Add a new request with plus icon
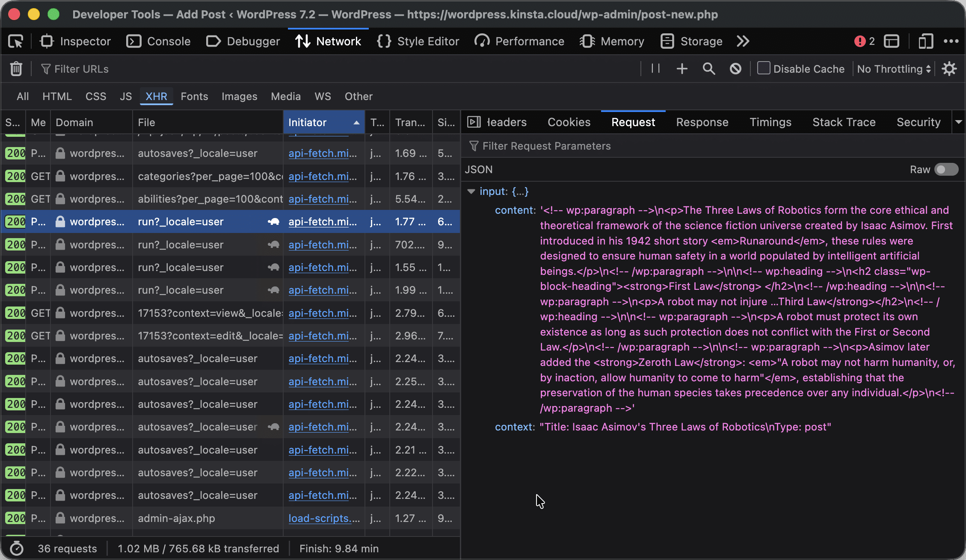Image resolution: width=966 pixels, height=560 pixels. 682,69
